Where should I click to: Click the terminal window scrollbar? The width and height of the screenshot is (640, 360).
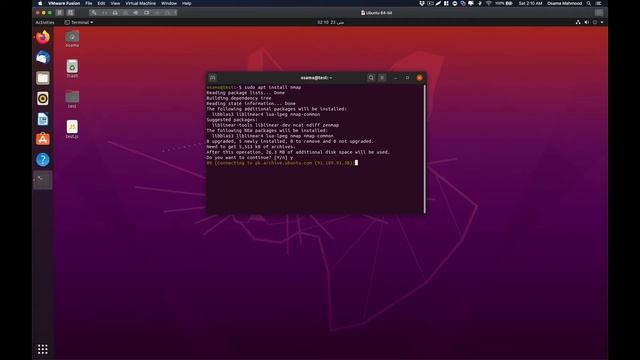click(x=424, y=149)
